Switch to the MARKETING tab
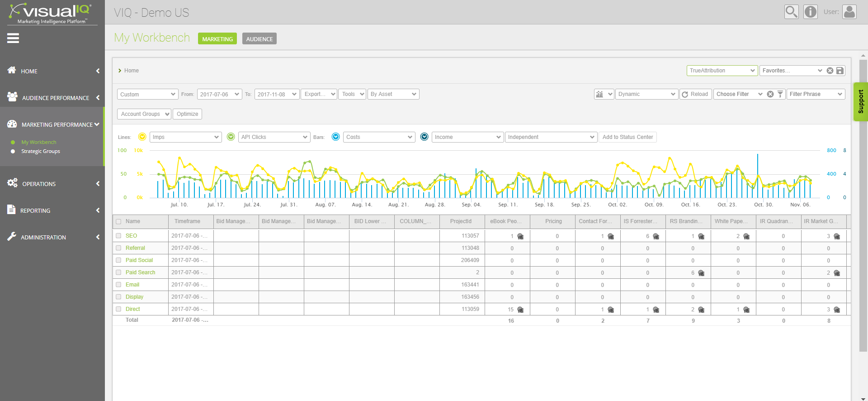Image resolution: width=868 pixels, height=401 pixels. click(x=217, y=39)
